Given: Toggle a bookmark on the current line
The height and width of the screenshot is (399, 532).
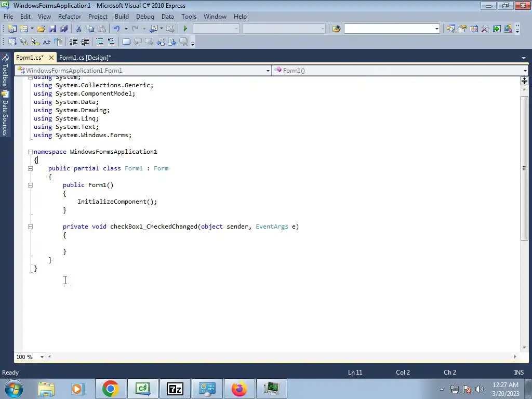Looking at the screenshot, I should (x=126, y=42).
